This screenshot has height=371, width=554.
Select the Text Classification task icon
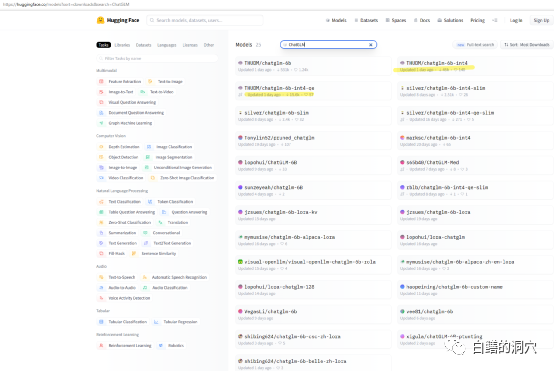click(x=101, y=201)
